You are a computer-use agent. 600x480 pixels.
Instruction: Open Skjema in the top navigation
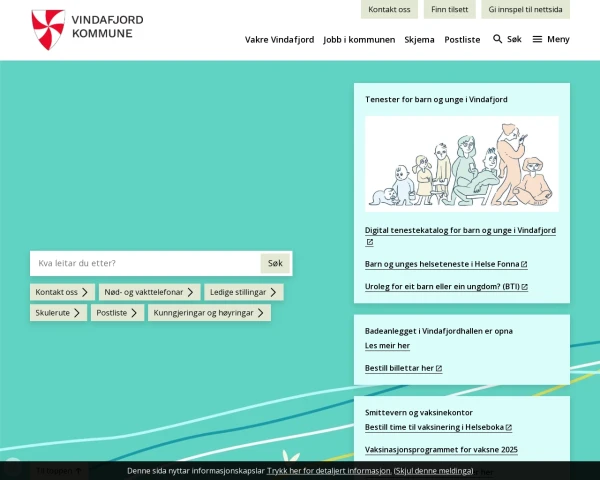[x=419, y=39]
